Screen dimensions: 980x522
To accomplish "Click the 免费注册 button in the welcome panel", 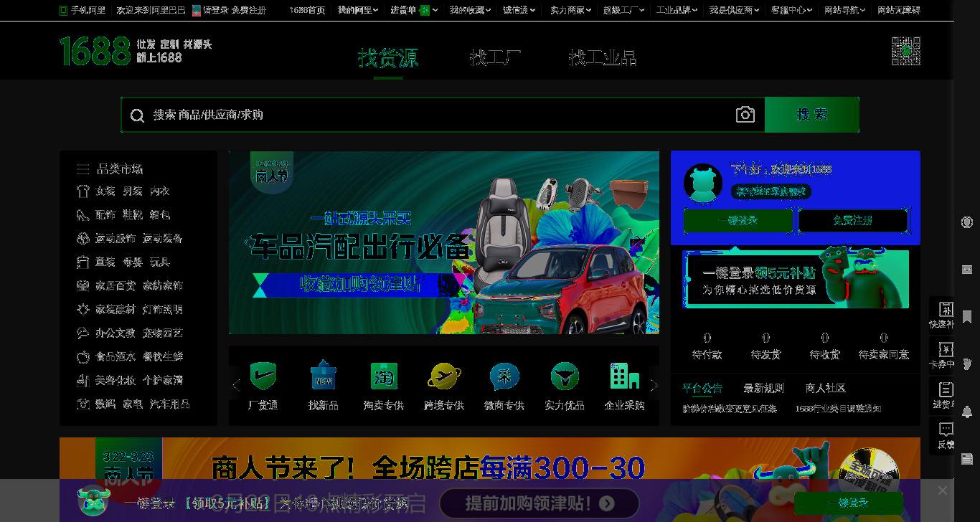I will tap(853, 221).
